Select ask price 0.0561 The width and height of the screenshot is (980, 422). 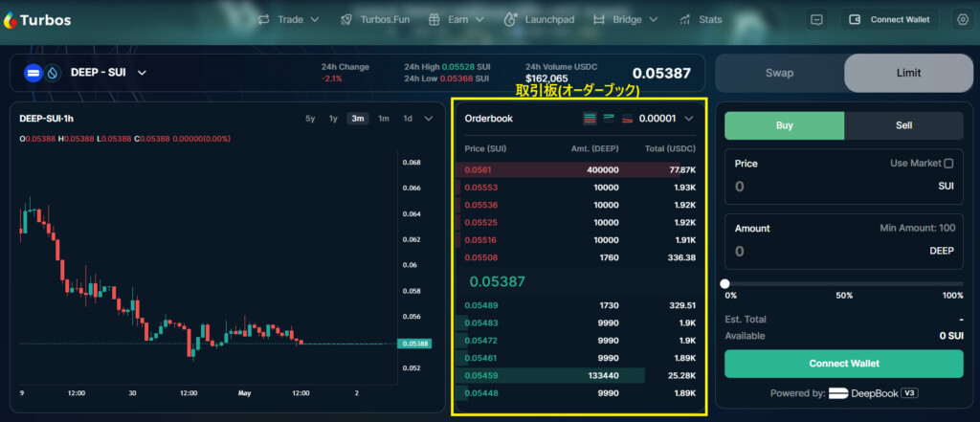478,170
